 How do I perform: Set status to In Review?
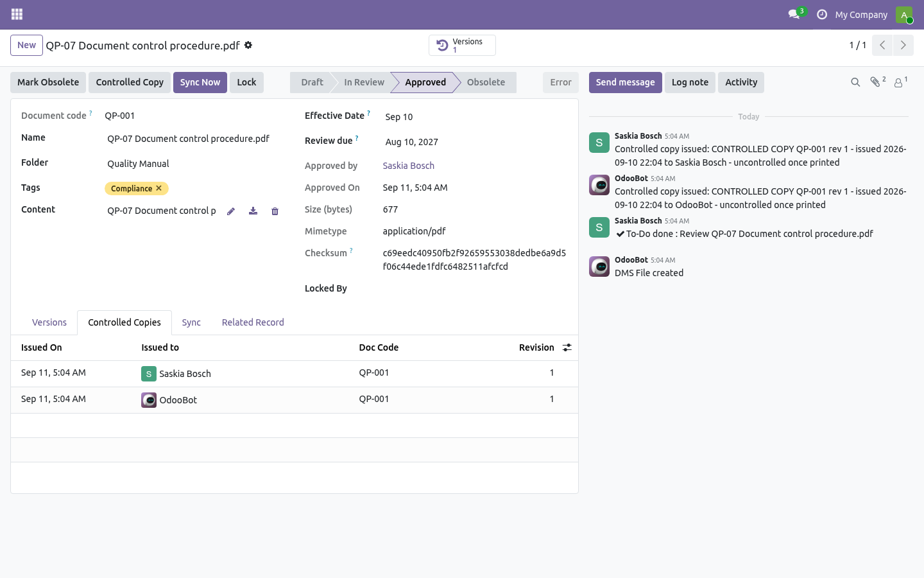pyautogui.click(x=364, y=82)
